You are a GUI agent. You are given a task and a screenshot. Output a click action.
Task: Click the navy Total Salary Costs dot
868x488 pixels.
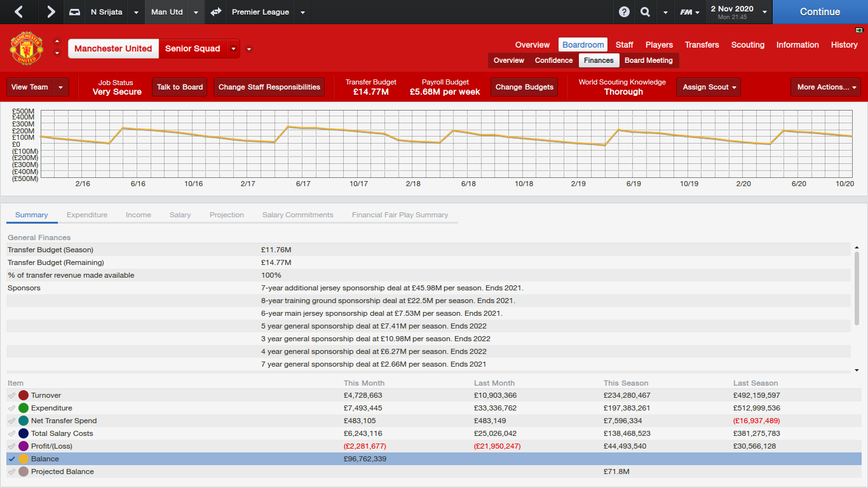pyautogui.click(x=24, y=433)
